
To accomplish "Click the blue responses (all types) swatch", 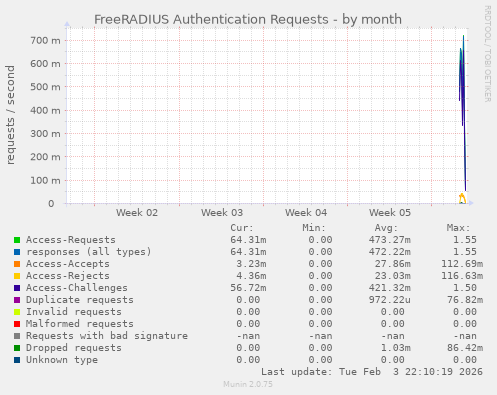I will [17, 252].
